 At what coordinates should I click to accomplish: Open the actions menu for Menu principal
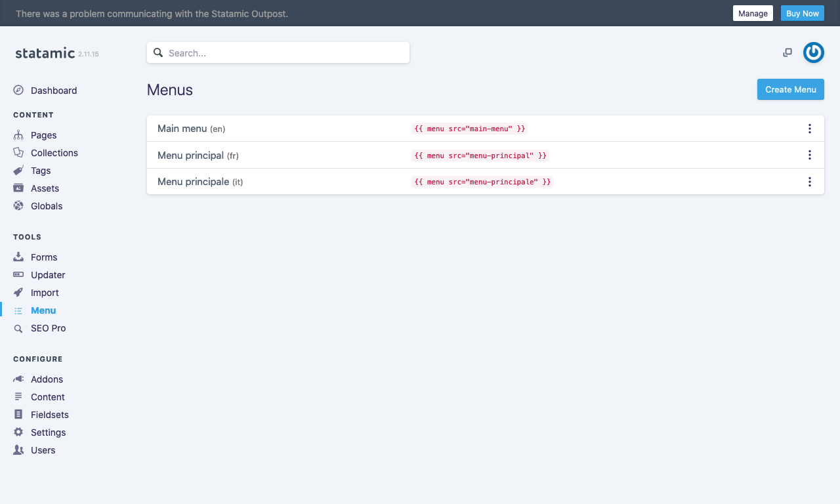[x=809, y=155]
